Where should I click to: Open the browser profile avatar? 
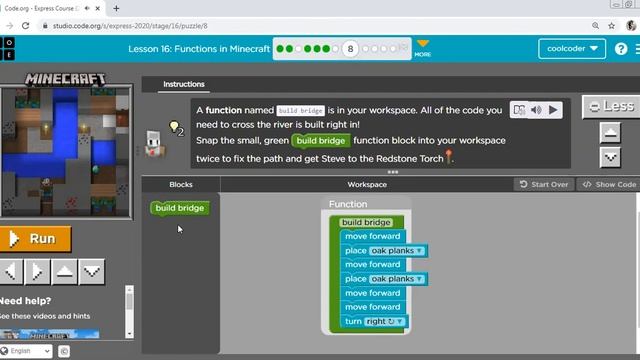click(631, 26)
